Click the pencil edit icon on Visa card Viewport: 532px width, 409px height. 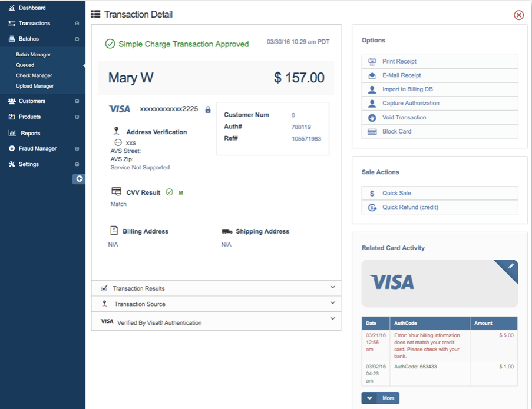[x=511, y=267]
